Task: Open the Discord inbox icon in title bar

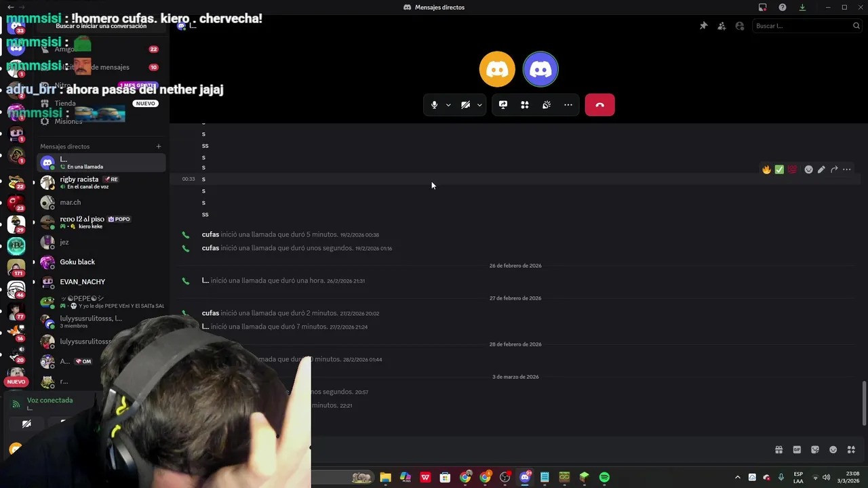Action: (x=763, y=7)
